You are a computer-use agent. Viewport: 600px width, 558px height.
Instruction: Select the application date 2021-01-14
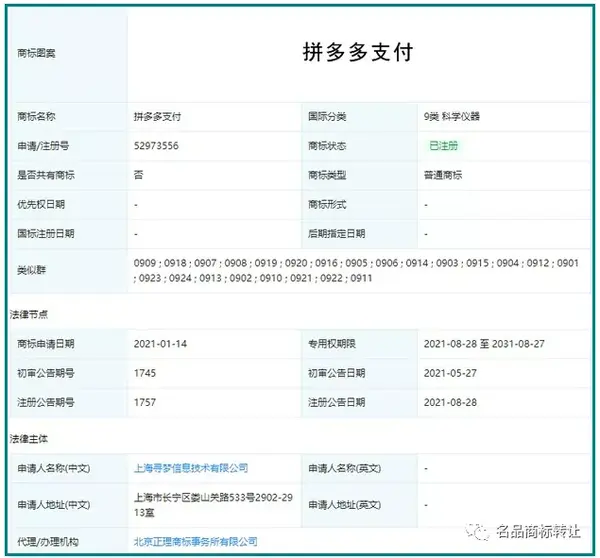160,344
